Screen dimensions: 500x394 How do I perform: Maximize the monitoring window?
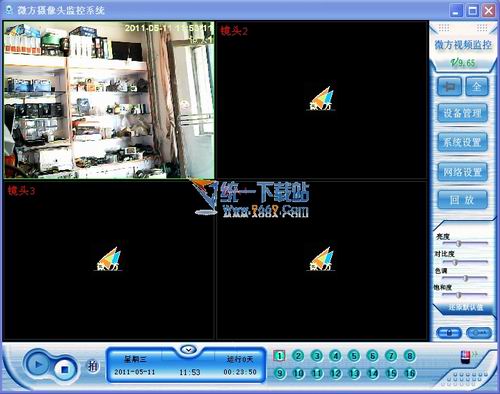pyautogui.click(x=472, y=10)
